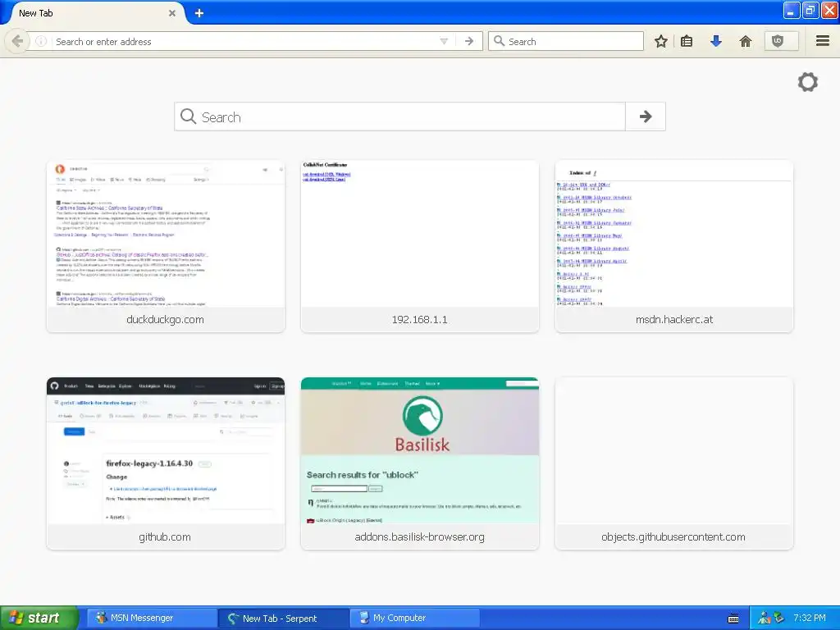Click the MSN Messenger tray icon
The image size is (840, 630).
click(765, 619)
